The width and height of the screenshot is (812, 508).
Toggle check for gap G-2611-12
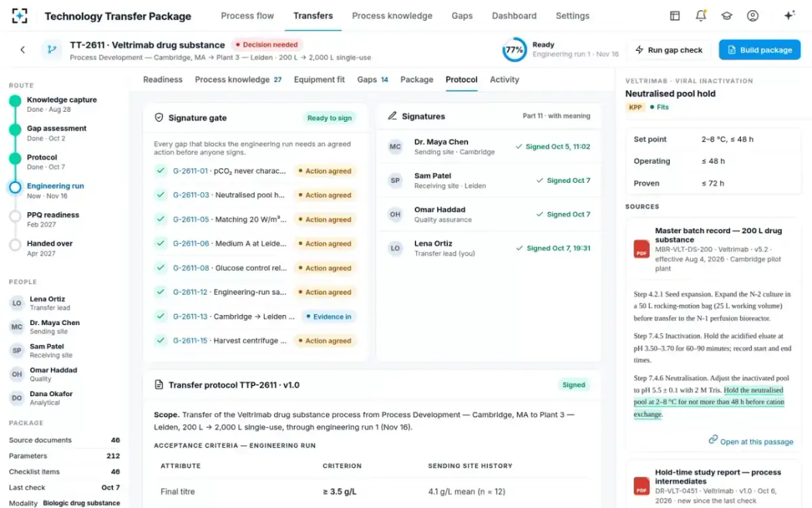[x=160, y=292]
